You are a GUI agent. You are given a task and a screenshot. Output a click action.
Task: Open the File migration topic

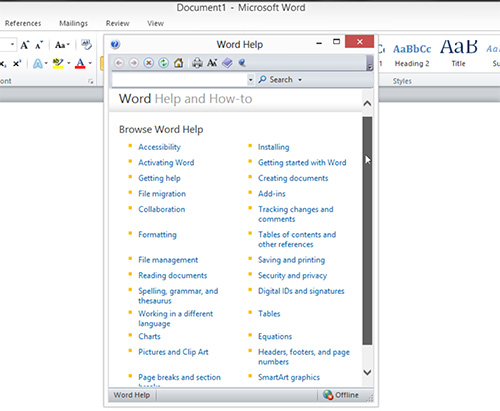coord(162,194)
